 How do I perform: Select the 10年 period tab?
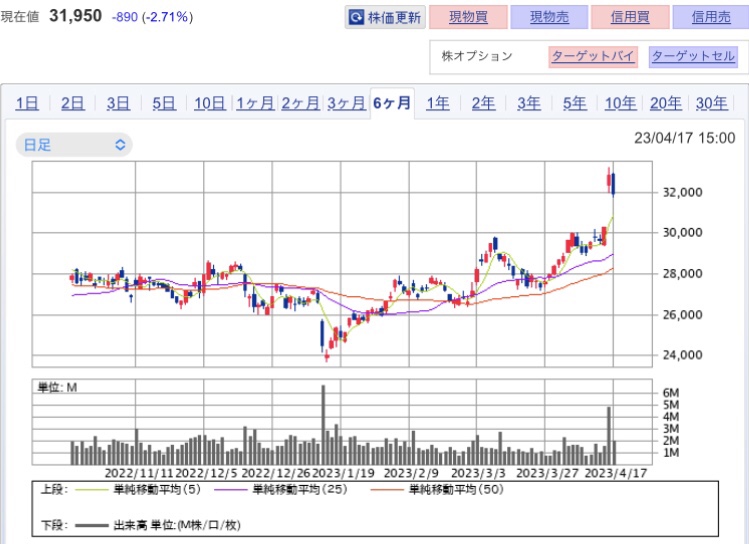620,103
